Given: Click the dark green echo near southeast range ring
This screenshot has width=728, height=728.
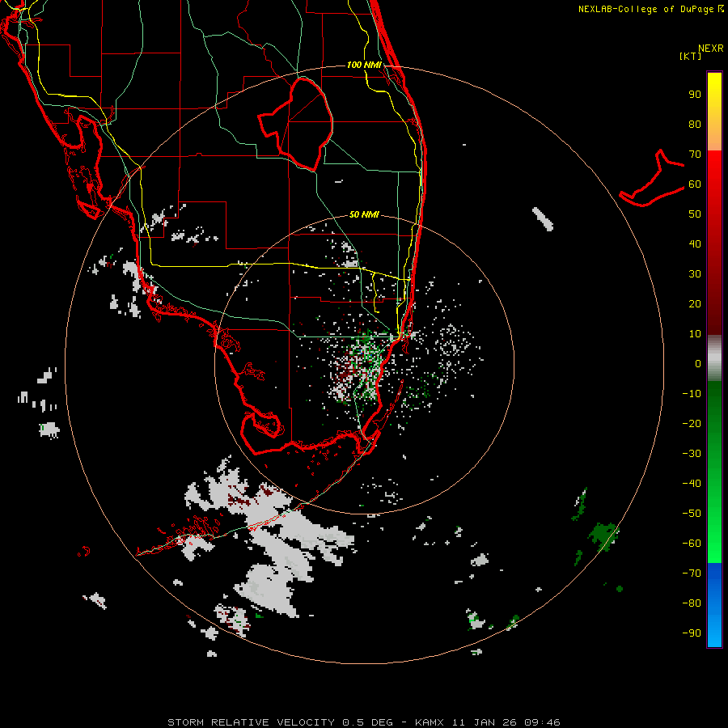Looking at the screenshot, I should click(603, 536).
